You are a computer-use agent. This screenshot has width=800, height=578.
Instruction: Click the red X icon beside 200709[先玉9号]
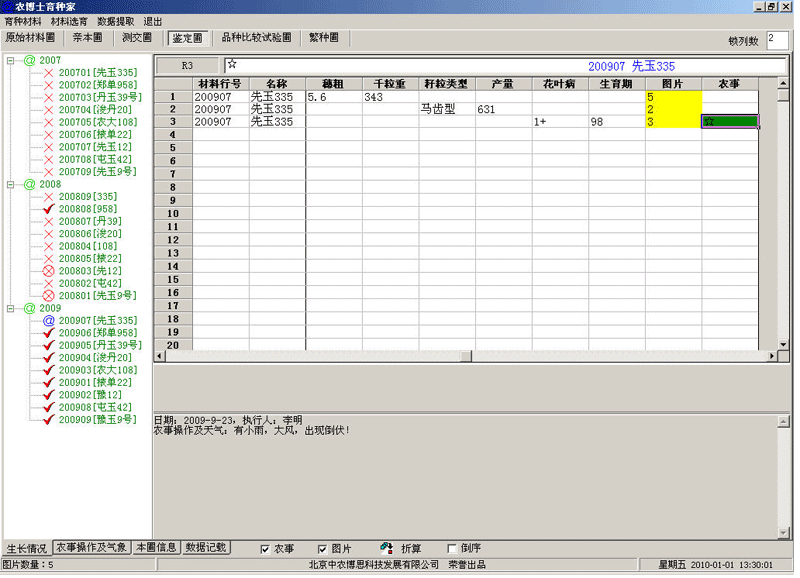pyautogui.click(x=48, y=172)
